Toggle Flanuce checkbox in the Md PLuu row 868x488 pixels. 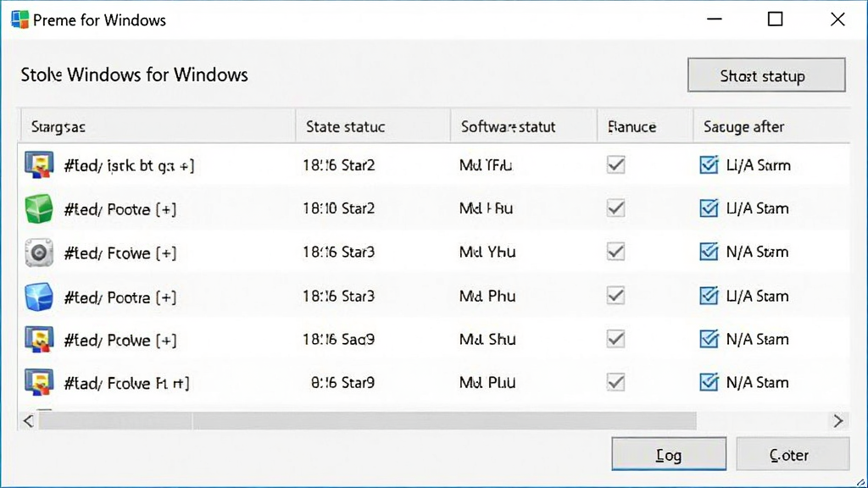click(x=615, y=382)
